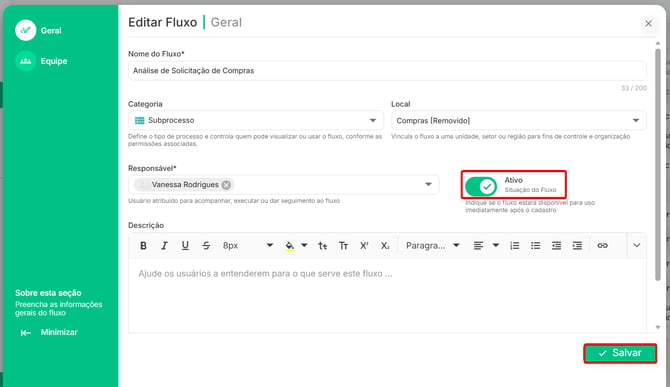Open the Local dropdown
The height and width of the screenshot is (387, 670).
[518, 120]
